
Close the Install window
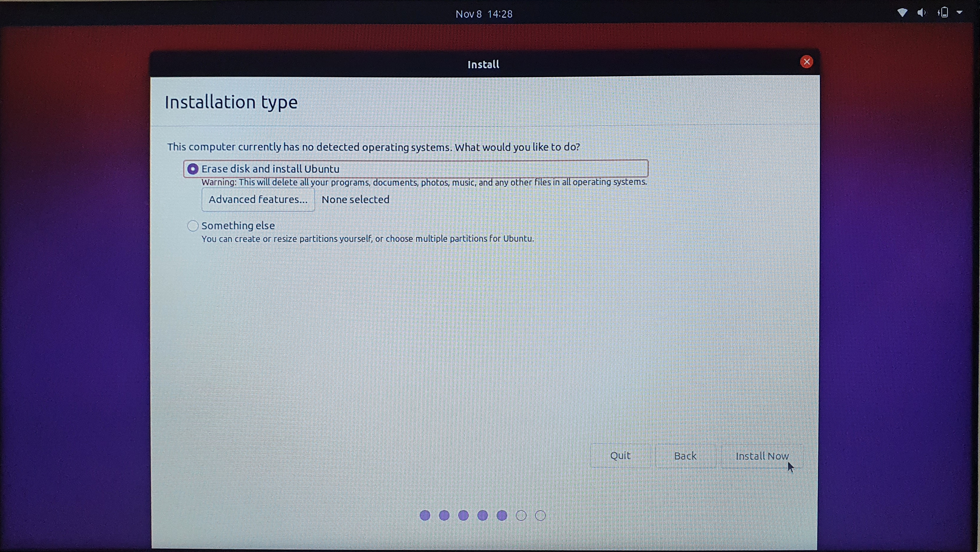[x=806, y=62]
